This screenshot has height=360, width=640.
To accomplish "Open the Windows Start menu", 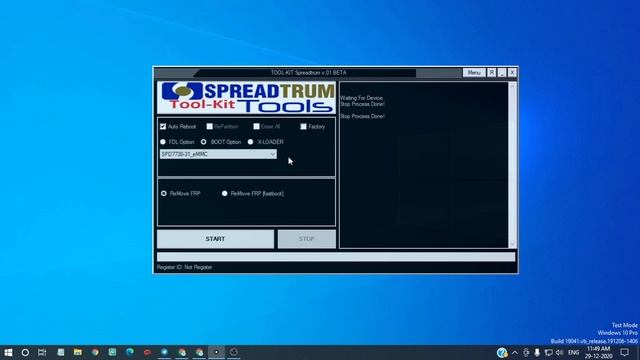I will tap(8, 352).
